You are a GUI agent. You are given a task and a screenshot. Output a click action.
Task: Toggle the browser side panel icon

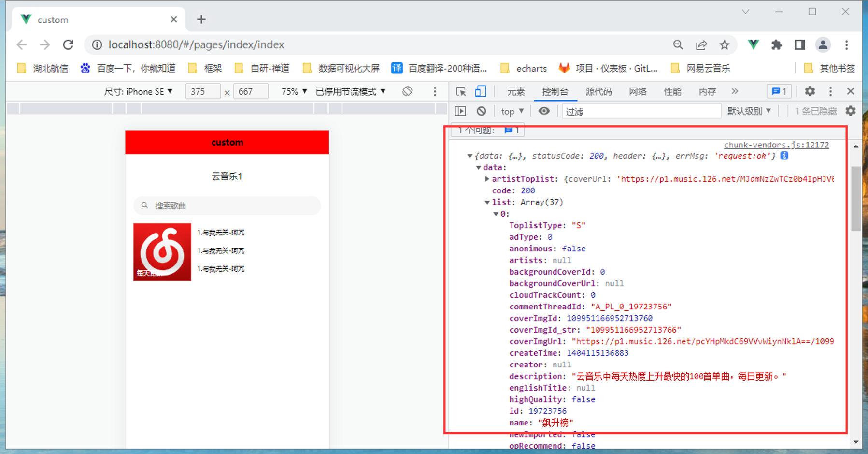pos(800,45)
